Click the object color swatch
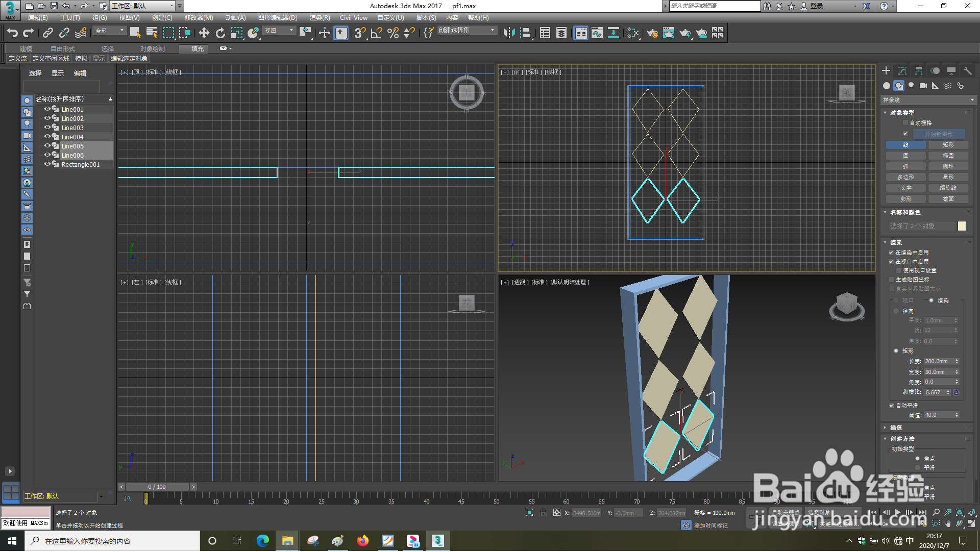Screen dimensions: 980x552 click(962, 226)
